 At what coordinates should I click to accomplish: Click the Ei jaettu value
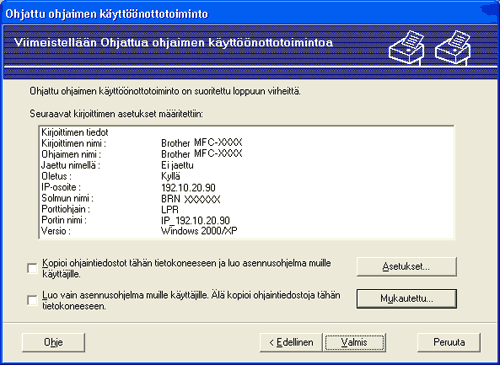pos(177,165)
